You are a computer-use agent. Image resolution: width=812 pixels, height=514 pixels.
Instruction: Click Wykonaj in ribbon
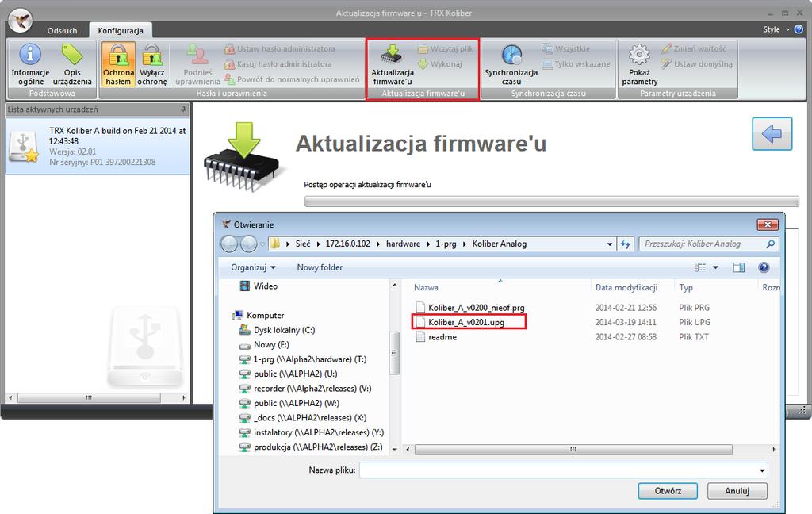pyautogui.click(x=440, y=64)
